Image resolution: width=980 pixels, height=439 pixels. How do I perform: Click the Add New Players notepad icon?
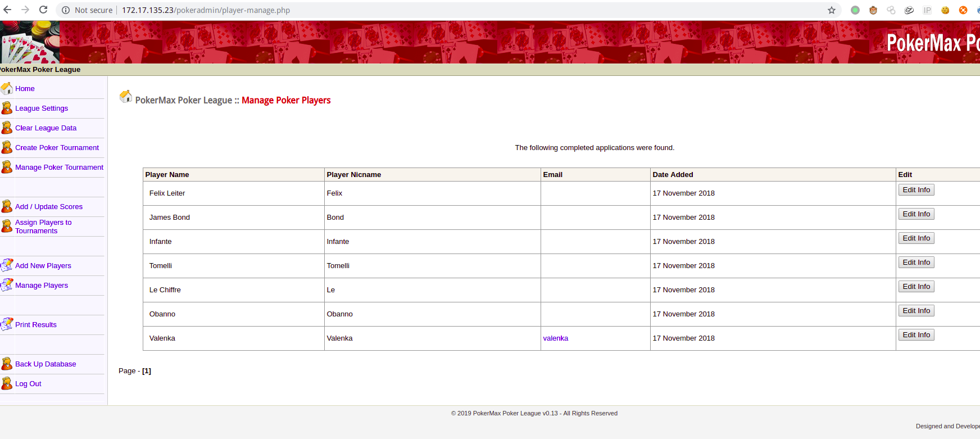(x=7, y=265)
